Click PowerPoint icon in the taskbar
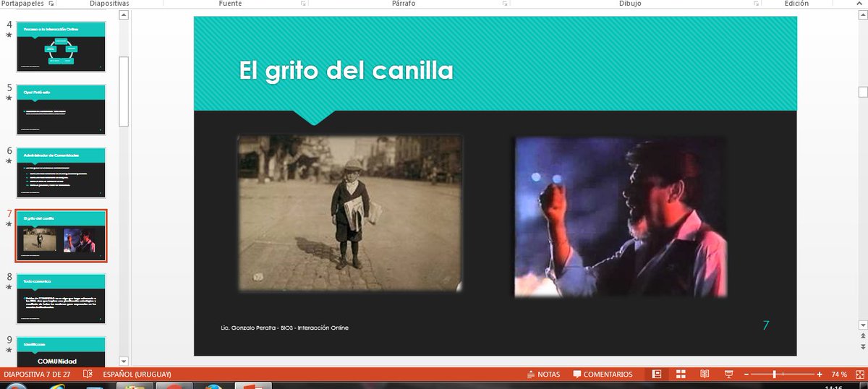Screen dimensions: 868x389 click(x=252, y=386)
